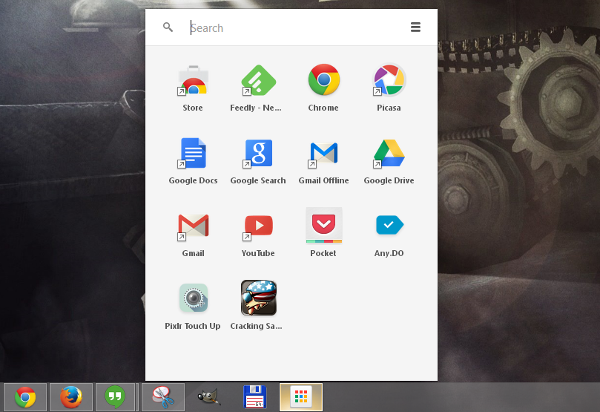600x412 pixels.
Task: Open Hangouts from the taskbar
Action: tap(115, 397)
